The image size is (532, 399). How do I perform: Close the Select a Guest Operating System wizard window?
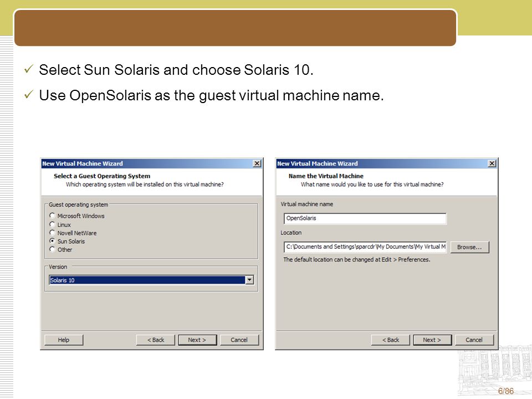click(257, 163)
